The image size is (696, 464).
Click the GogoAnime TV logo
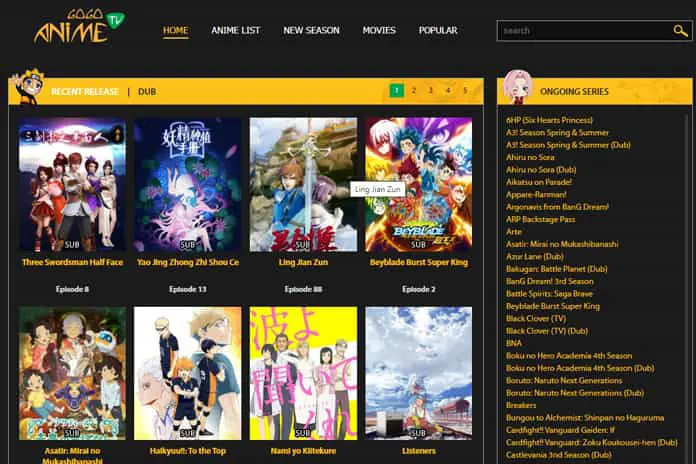click(80, 27)
